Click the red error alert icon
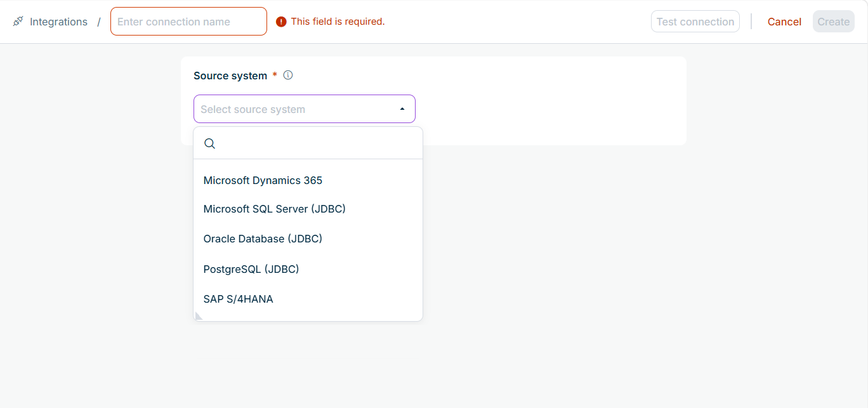Screen dimensions: 868x408 [x=281, y=22]
